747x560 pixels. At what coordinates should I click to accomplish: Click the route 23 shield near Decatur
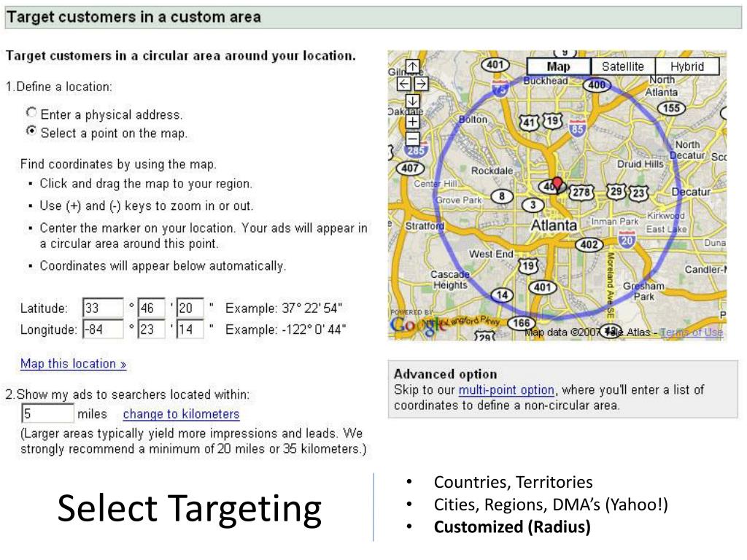(x=639, y=192)
